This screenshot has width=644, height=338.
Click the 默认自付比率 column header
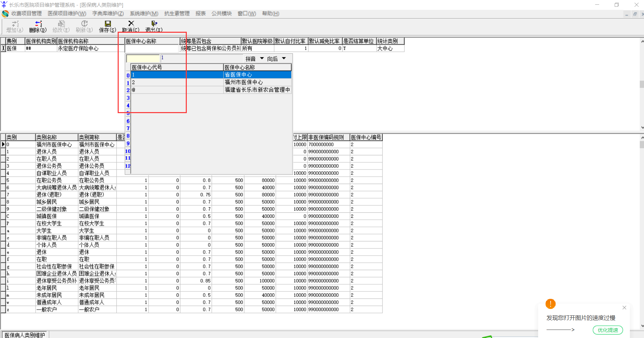[291, 41]
